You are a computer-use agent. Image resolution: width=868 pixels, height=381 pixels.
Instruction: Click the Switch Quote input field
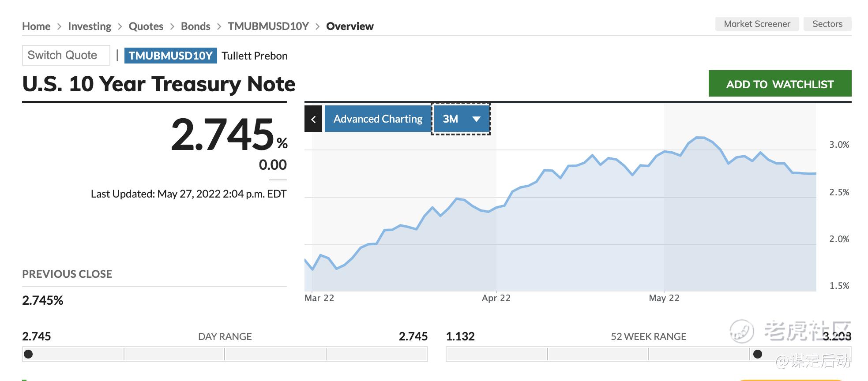[66, 56]
